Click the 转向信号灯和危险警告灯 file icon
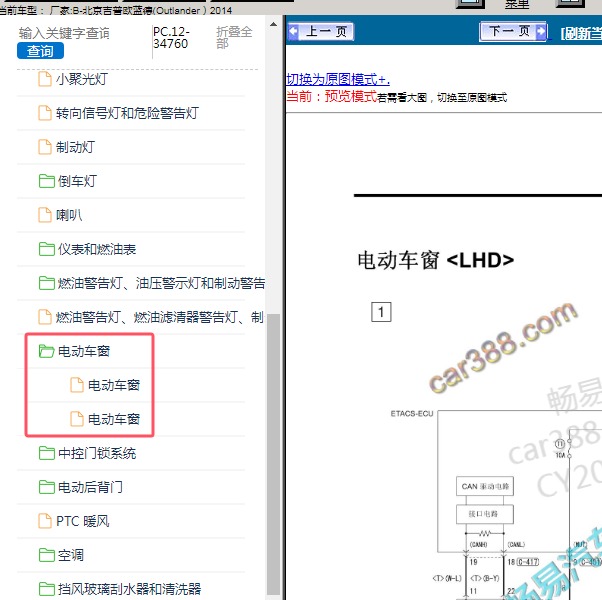The image size is (602, 600). coord(45,113)
